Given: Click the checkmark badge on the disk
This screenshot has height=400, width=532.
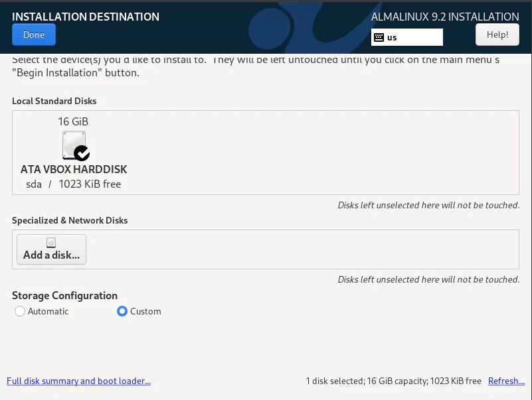Looking at the screenshot, I should pyautogui.click(x=82, y=153).
